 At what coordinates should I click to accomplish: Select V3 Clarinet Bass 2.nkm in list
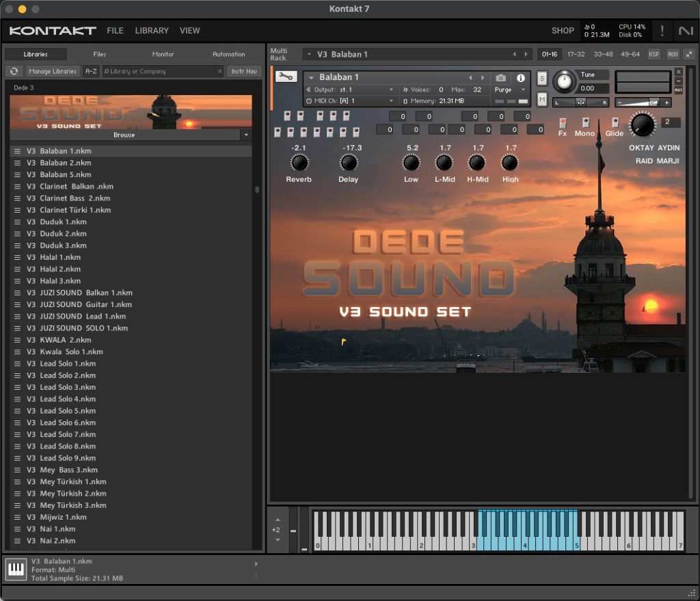[131, 198]
